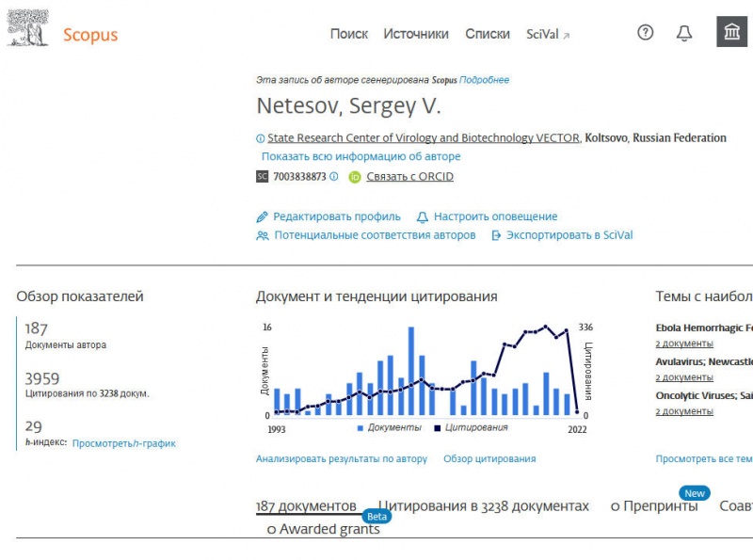Click Анализировать результаты по автору link
The image size is (753, 560).
342,459
